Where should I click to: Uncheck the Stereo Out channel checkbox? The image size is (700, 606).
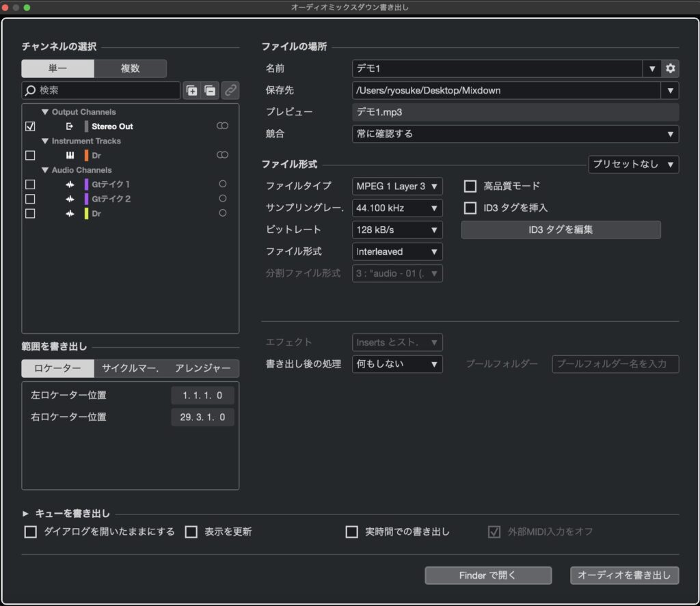30,126
